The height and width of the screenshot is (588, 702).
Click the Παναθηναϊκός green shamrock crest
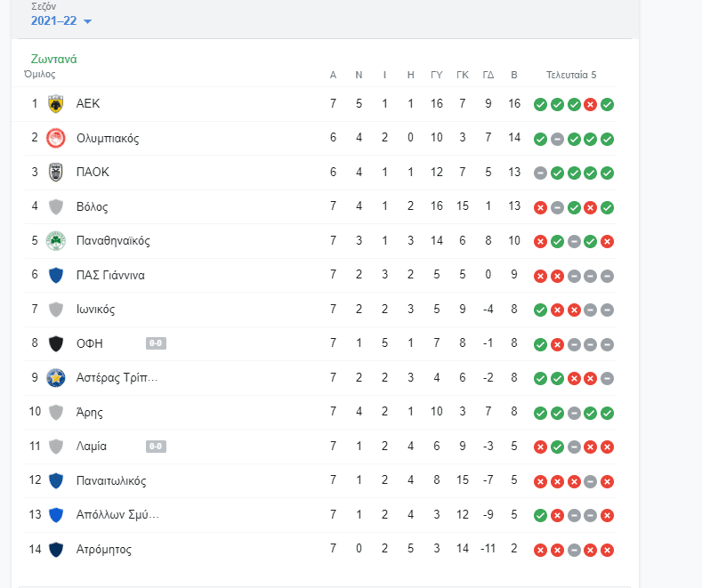click(56, 241)
